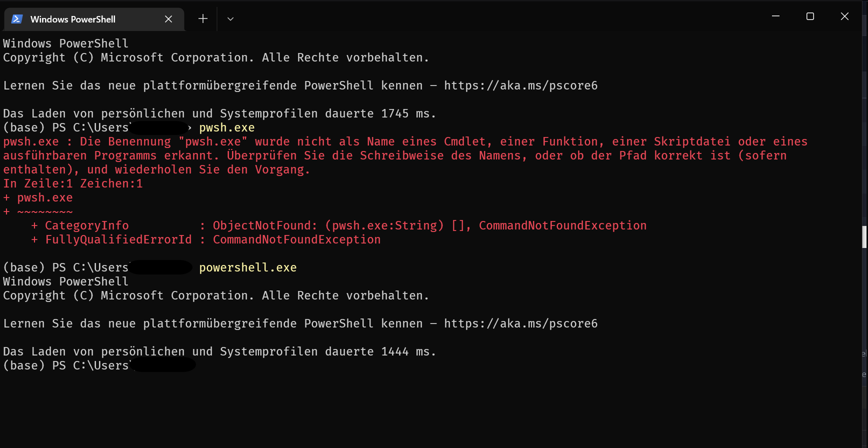Click the scrollbar on the right edge
The height and width of the screenshot is (448, 868).
pos(863,237)
